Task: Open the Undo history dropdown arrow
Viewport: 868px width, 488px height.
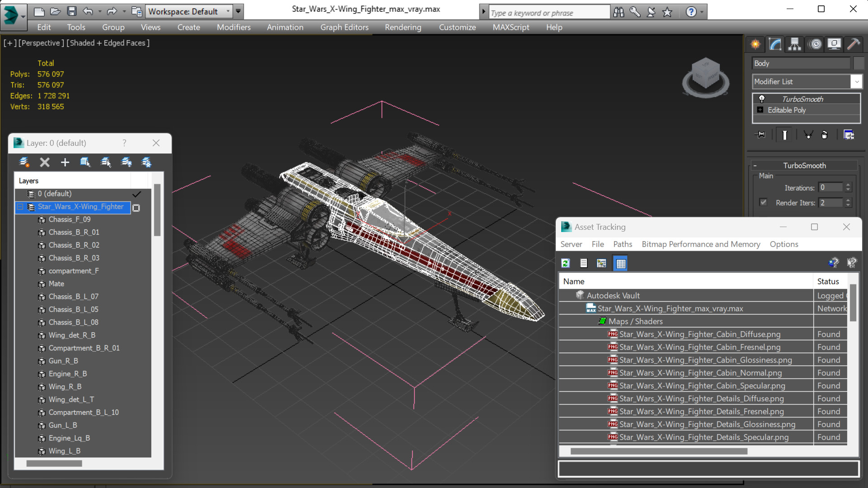Action: (100, 11)
